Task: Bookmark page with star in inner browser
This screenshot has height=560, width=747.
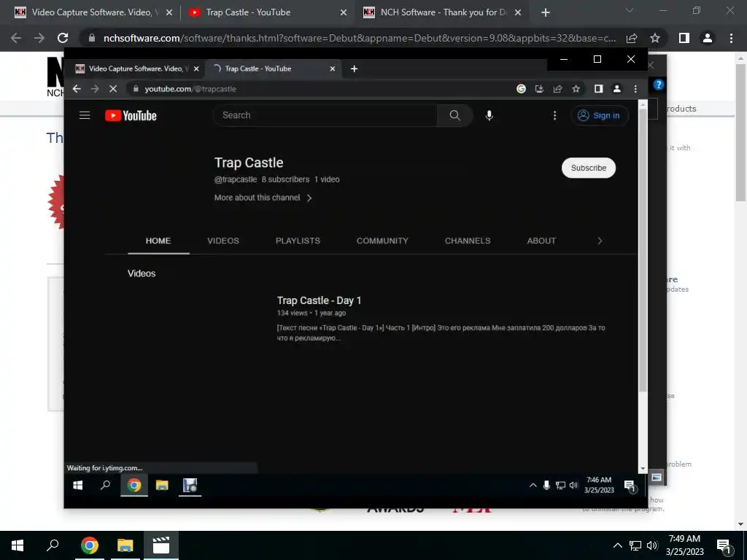Action: tap(576, 88)
